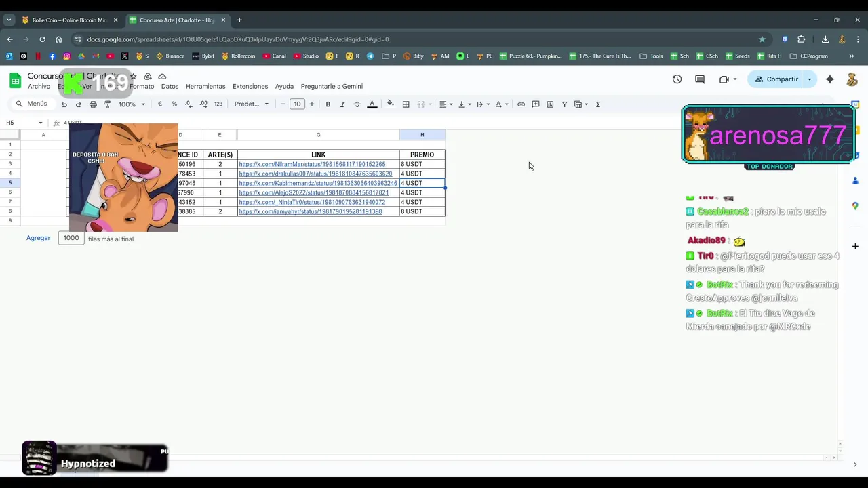Open the Predet... font dropdown

point(252,104)
